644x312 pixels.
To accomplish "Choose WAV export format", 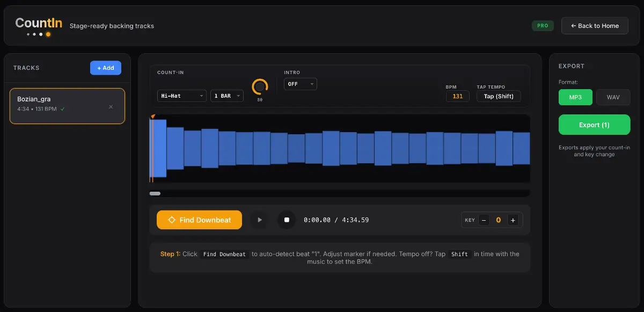I will (x=613, y=97).
